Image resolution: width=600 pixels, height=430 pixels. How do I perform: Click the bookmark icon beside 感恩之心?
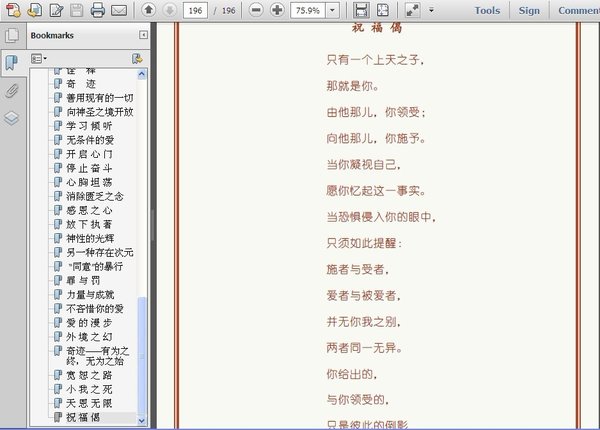(58, 210)
